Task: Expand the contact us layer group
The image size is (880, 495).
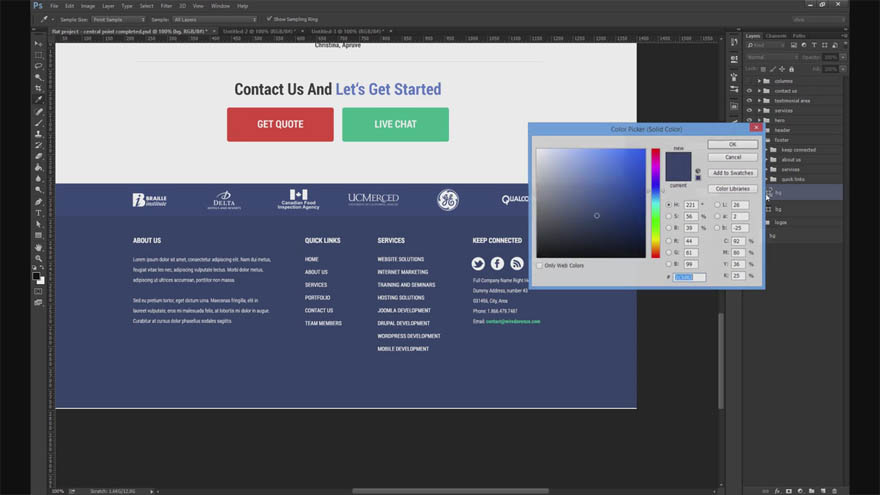Action: (759, 91)
